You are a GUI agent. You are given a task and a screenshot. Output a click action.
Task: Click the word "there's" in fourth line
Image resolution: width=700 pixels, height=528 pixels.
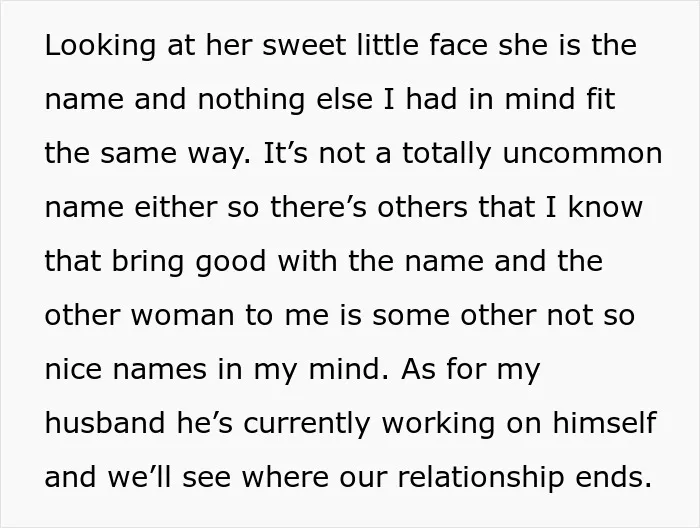point(318,207)
